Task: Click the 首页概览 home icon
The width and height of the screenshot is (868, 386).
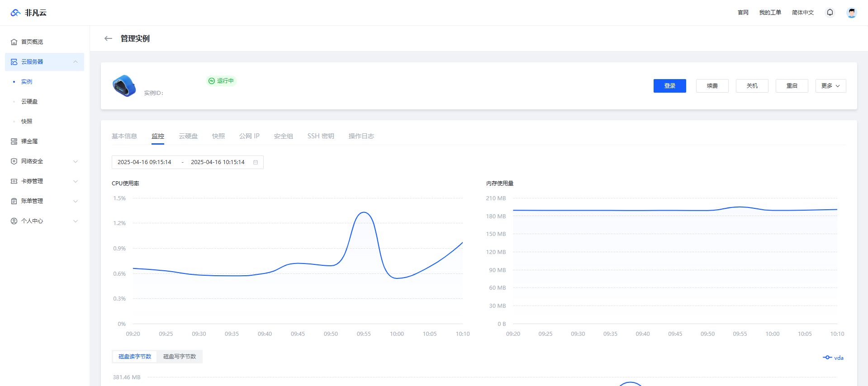Action: pos(14,42)
